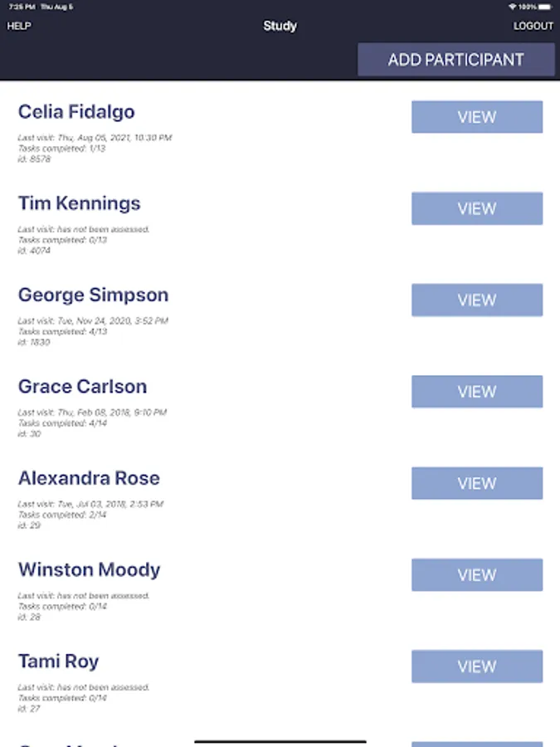Click the ADD PARTICIPANT button

click(x=455, y=60)
